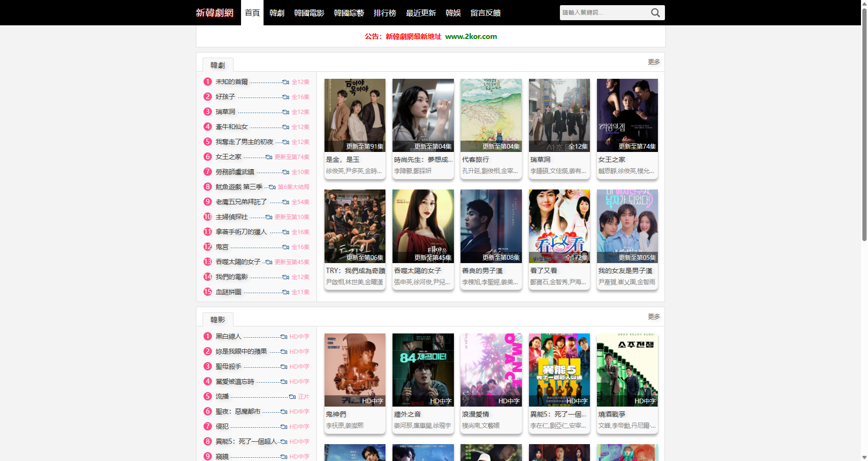This screenshot has height=461, width=868.
Task: Open 吞噬太陽的女子 from the ranking list
Action: coord(238,262)
